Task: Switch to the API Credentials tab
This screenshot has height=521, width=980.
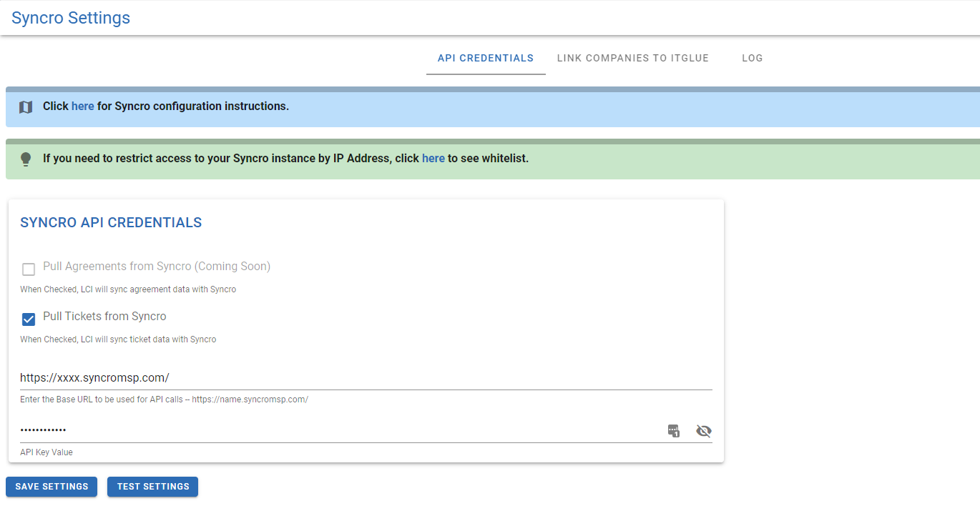Action: coord(485,58)
